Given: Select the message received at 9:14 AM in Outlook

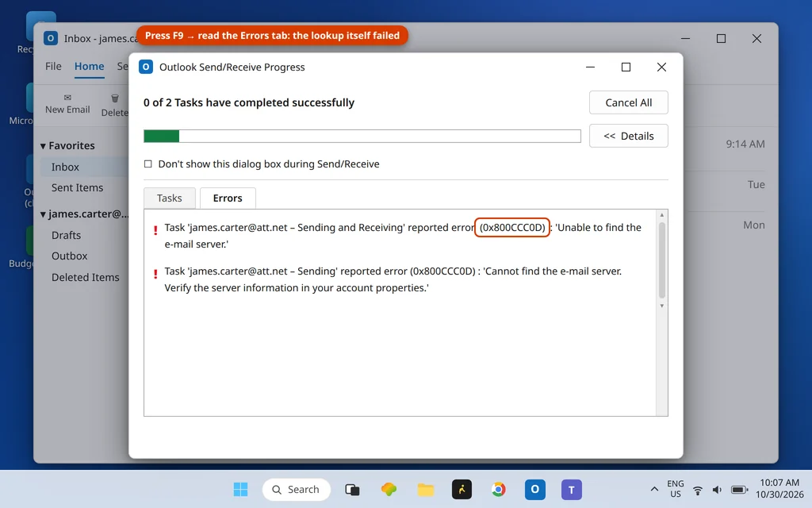Looking at the screenshot, I should click(x=745, y=144).
